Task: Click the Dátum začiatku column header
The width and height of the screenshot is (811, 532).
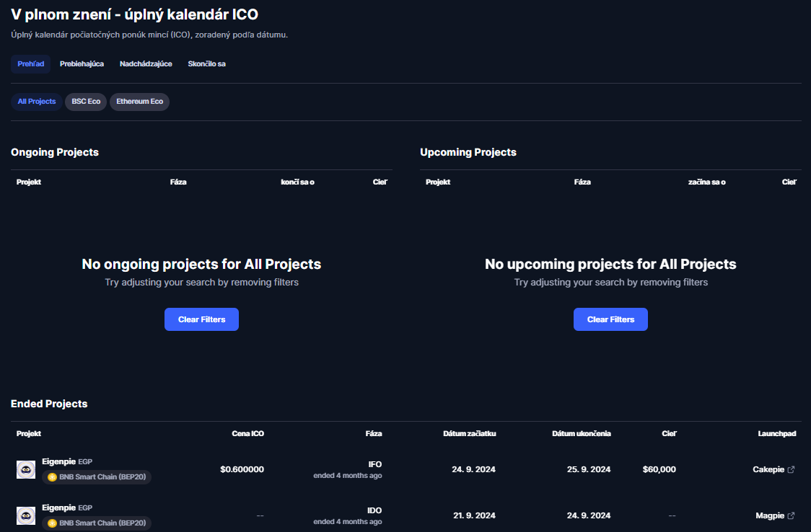Action: click(x=469, y=434)
